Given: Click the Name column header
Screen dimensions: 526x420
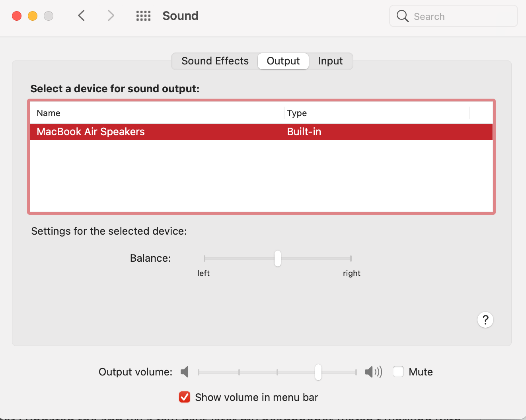Looking at the screenshot, I should (x=157, y=113).
